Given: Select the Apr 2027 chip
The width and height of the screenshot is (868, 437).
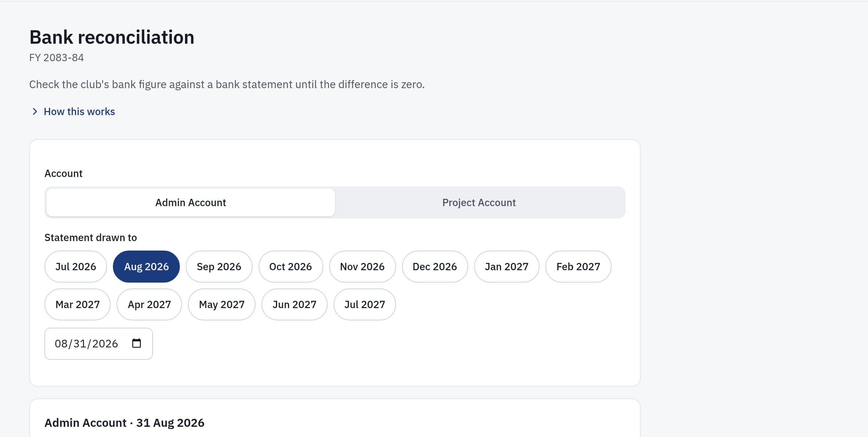Looking at the screenshot, I should (149, 304).
